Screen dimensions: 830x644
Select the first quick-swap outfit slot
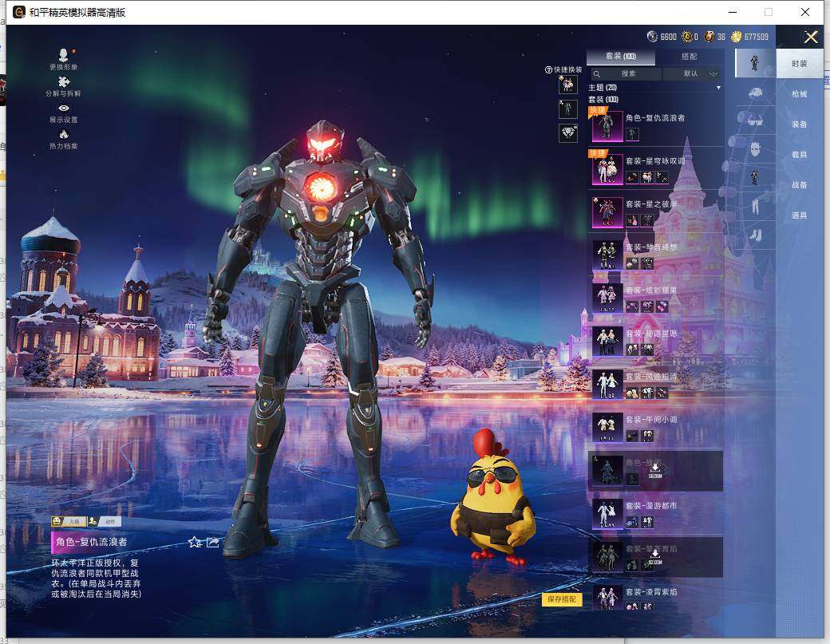[x=568, y=84]
